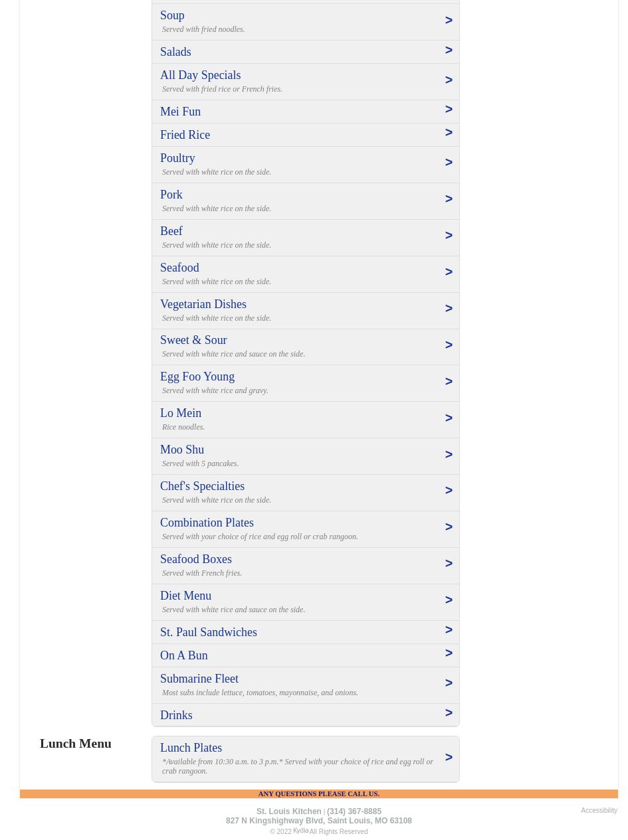The image size is (628, 840).
Task: Click the Accessibility link in footer
Action: click(x=599, y=810)
